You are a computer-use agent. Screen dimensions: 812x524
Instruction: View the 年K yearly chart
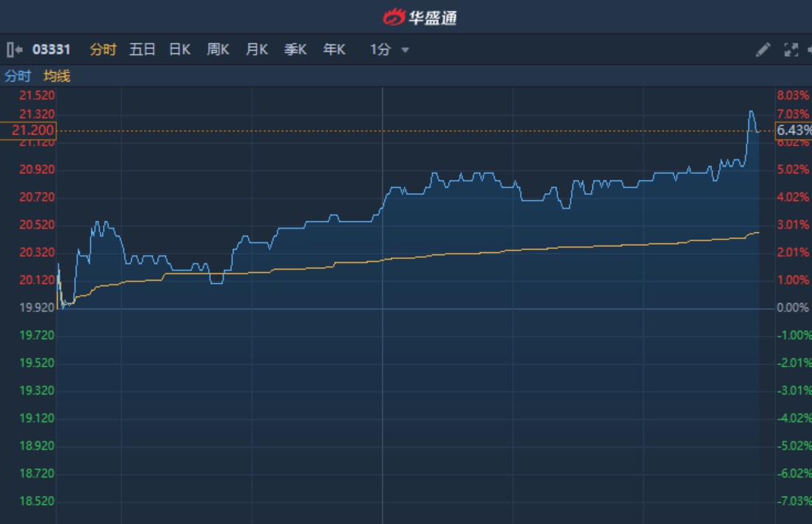pos(334,49)
